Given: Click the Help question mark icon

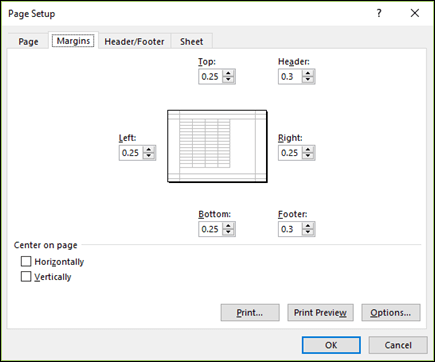Looking at the screenshot, I should click(379, 13).
